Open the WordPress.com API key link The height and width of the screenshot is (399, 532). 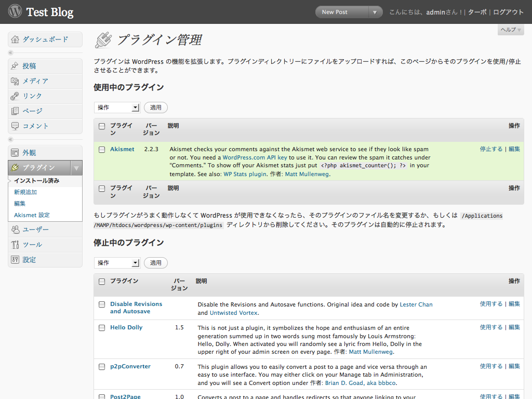255,157
